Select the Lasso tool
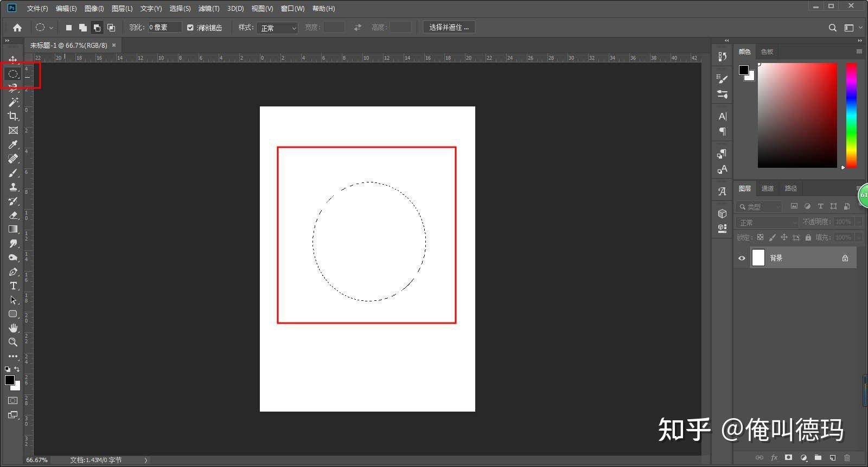868x467 pixels. (13, 88)
